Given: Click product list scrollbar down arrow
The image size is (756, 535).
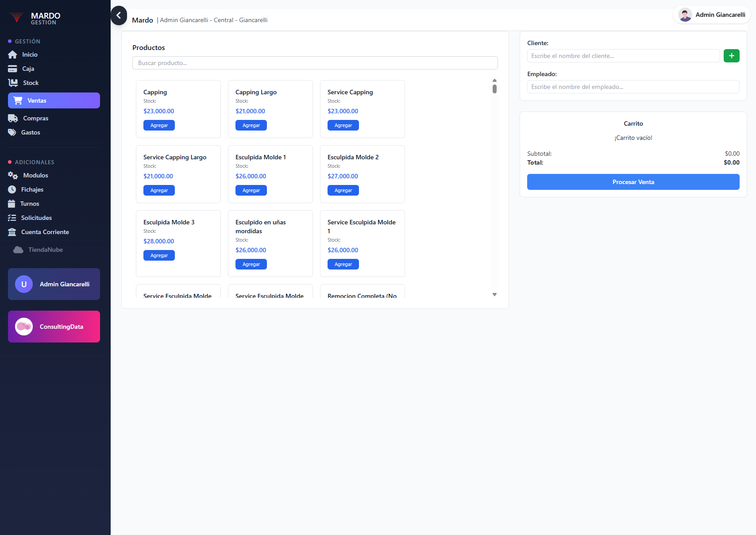Looking at the screenshot, I should coord(494,294).
